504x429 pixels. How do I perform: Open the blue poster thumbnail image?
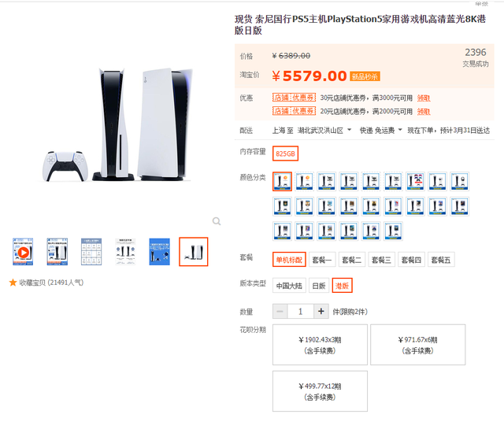[159, 252]
